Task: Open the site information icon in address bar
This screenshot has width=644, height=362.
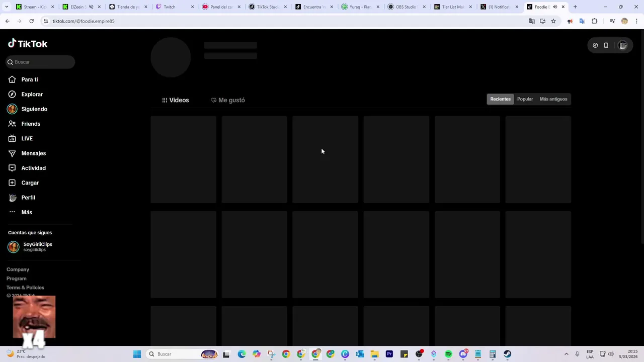Action: click(46, 21)
